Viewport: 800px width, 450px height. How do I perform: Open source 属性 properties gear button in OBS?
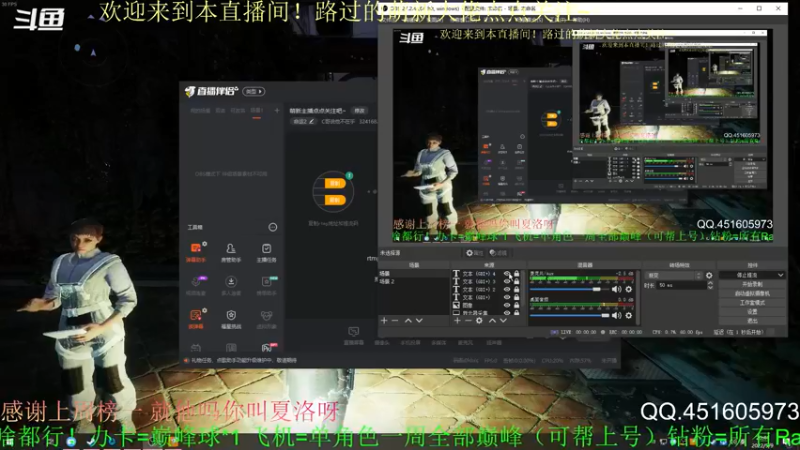(474, 253)
